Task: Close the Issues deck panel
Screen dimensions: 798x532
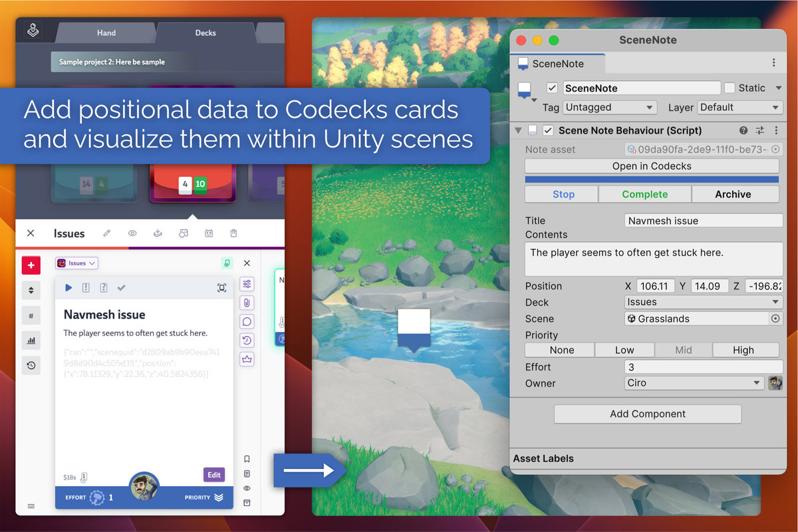Action: (31, 233)
